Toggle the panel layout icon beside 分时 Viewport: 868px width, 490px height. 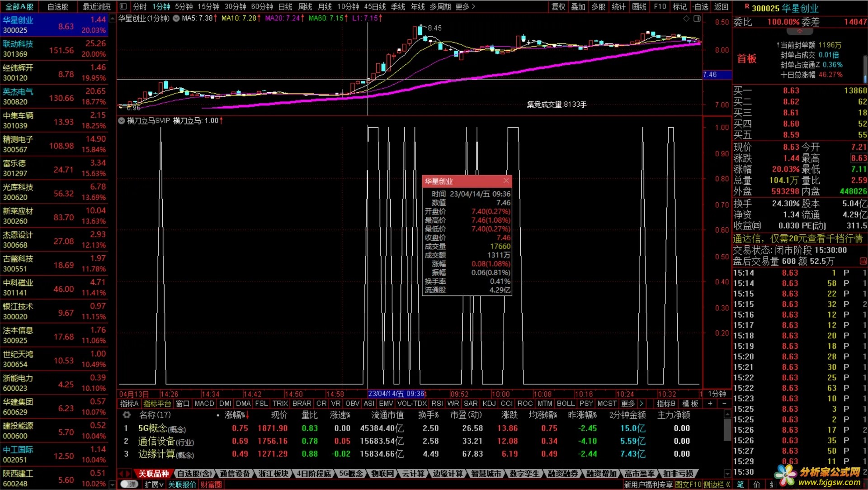click(x=123, y=6)
